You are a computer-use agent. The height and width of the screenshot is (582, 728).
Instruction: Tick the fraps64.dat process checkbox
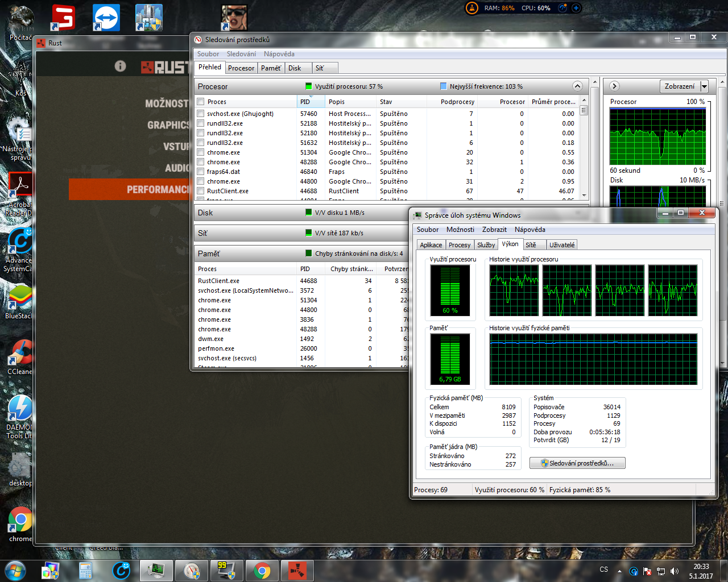click(x=200, y=172)
